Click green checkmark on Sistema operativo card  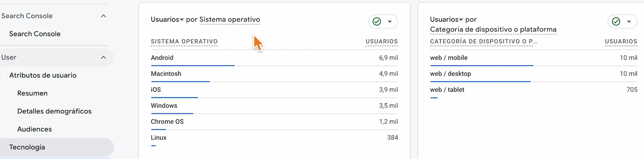coord(377,22)
